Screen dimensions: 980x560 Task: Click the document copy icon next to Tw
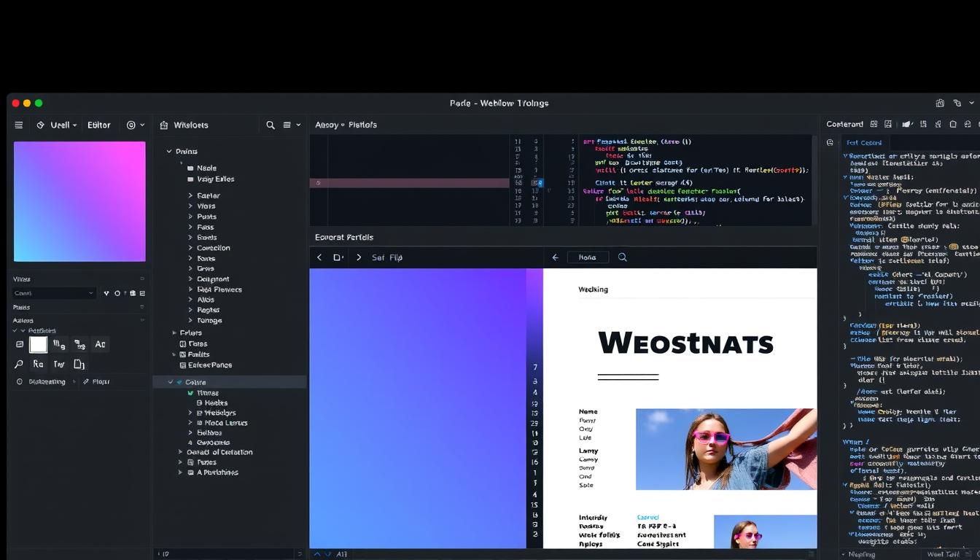(79, 364)
